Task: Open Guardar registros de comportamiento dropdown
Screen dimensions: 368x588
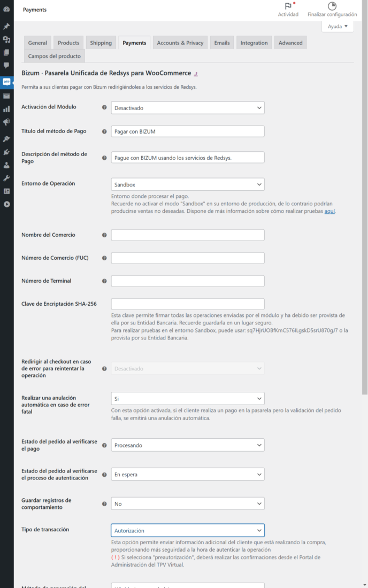Action: tap(188, 504)
